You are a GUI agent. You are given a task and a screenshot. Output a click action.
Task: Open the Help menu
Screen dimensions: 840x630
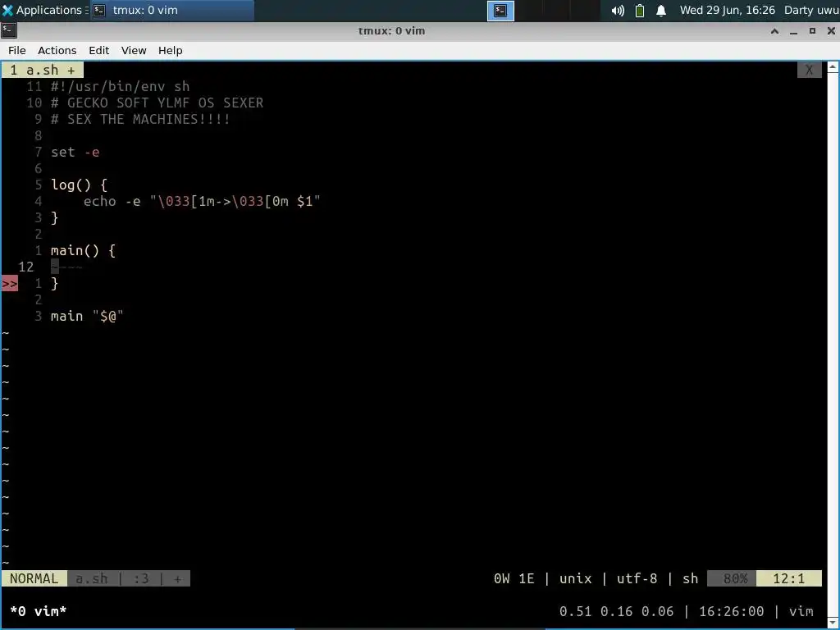pos(171,50)
